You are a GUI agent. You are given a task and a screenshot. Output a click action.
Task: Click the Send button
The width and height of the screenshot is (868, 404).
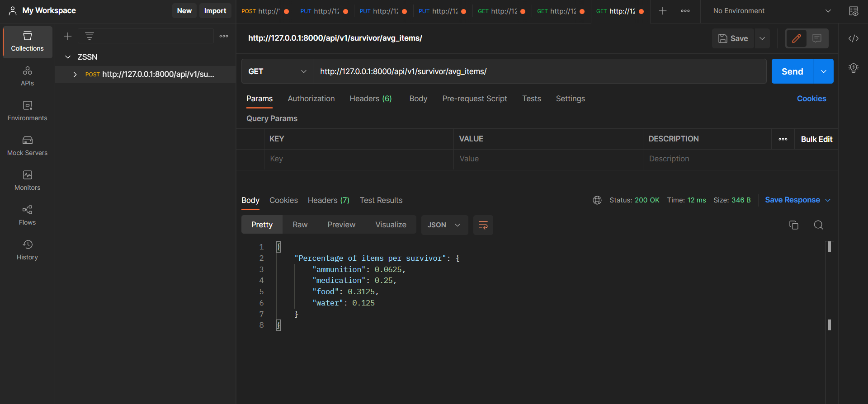tap(793, 71)
